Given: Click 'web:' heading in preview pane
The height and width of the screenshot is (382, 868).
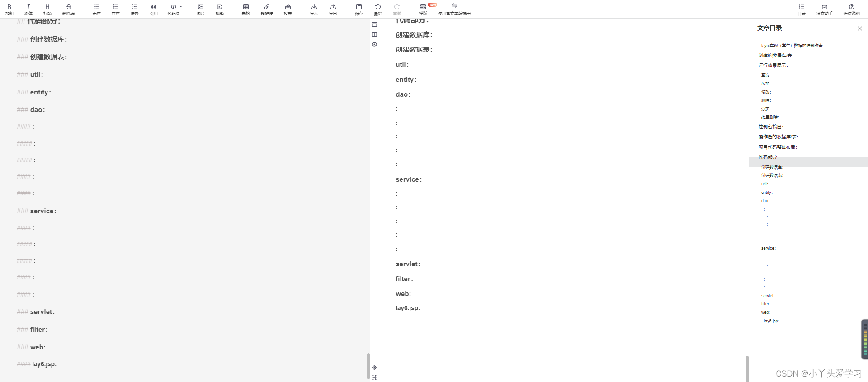Looking at the screenshot, I should pyautogui.click(x=403, y=294).
